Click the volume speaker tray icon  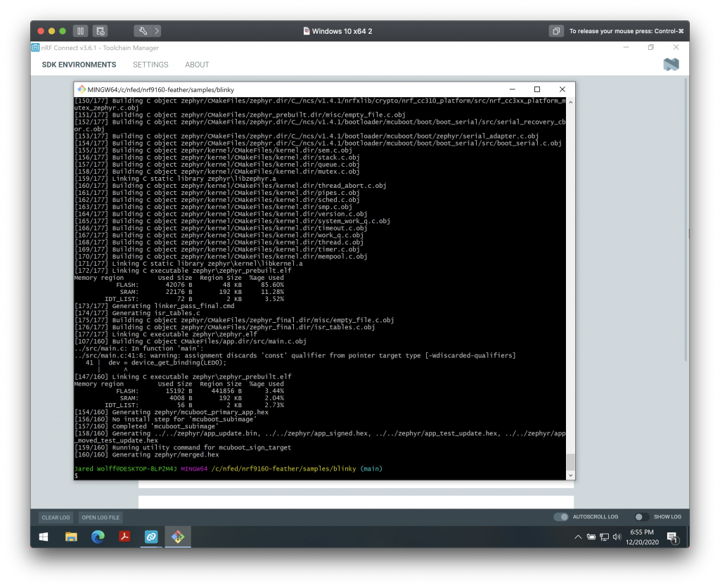point(617,537)
